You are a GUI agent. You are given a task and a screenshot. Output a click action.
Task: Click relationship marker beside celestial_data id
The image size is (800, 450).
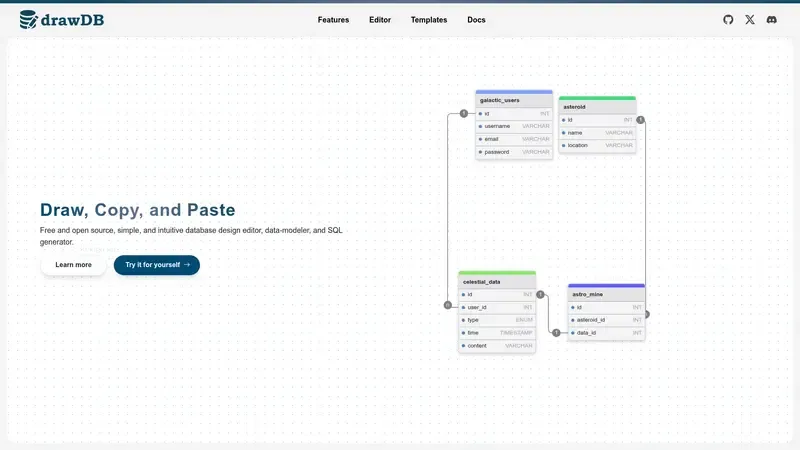click(540, 294)
